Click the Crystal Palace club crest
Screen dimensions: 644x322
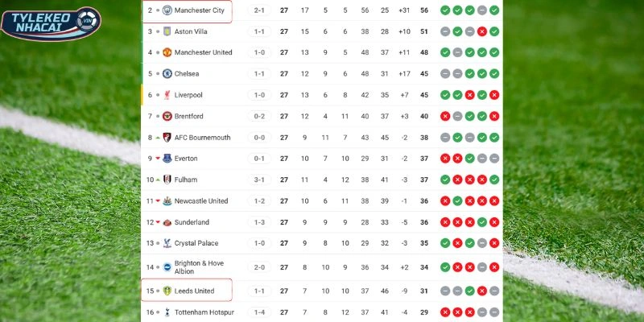coord(167,243)
